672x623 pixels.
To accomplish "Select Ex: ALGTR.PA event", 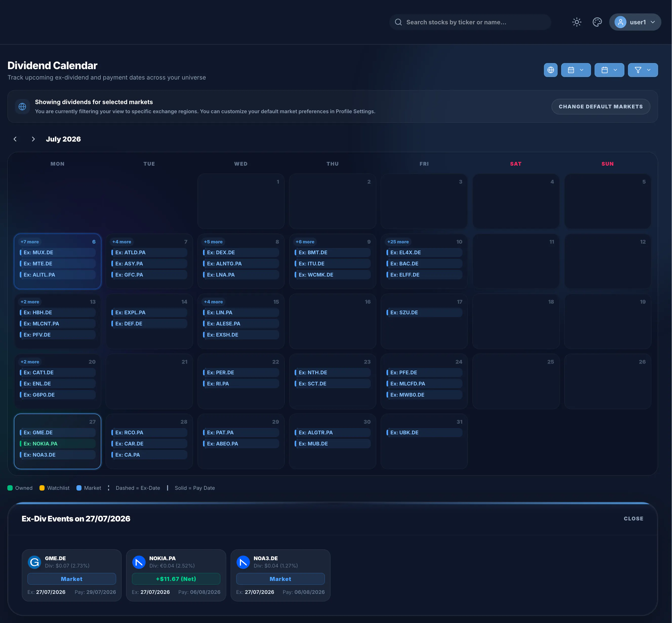I will [333, 433].
